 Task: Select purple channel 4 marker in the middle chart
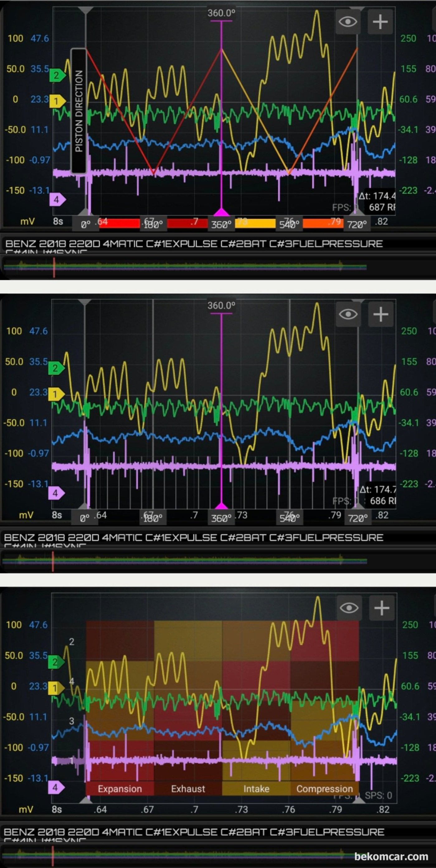tap(56, 493)
